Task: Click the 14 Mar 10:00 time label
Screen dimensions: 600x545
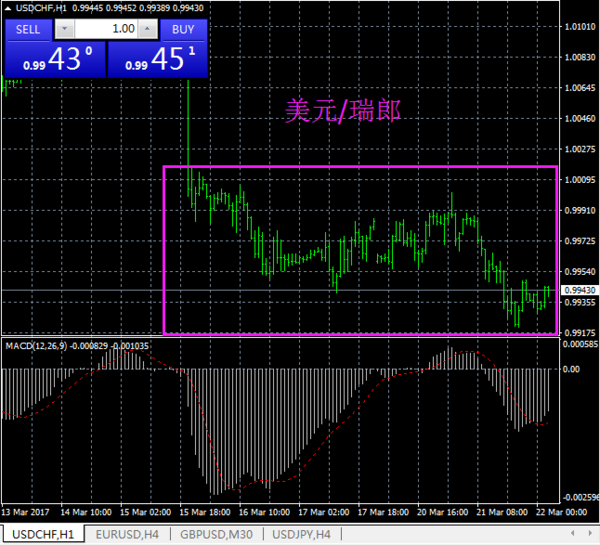Action: point(86,512)
